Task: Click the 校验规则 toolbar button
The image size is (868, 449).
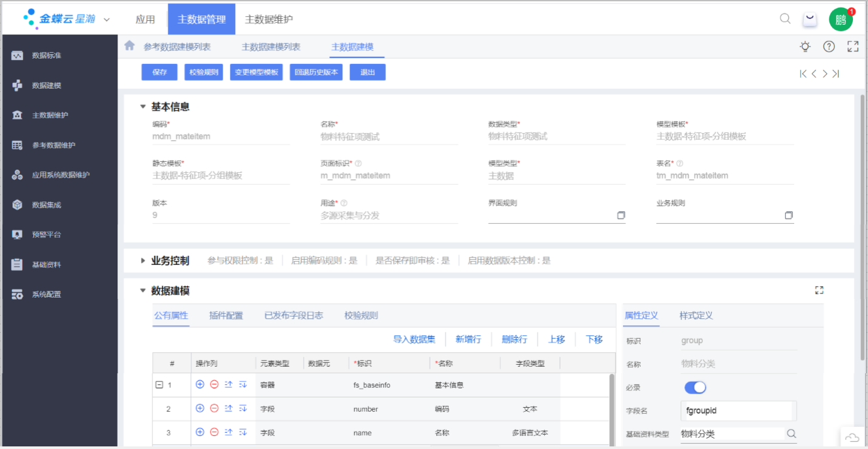Action: pos(204,72)
